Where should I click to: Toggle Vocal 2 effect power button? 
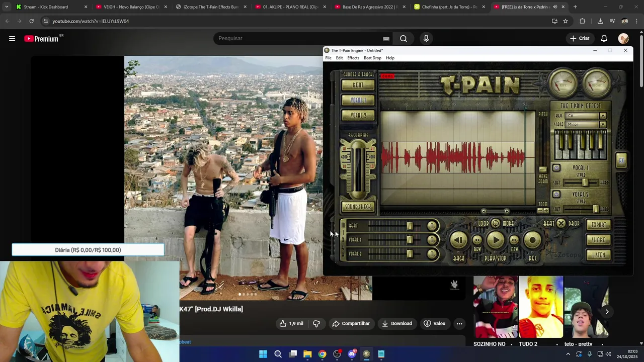pos(556,194)
